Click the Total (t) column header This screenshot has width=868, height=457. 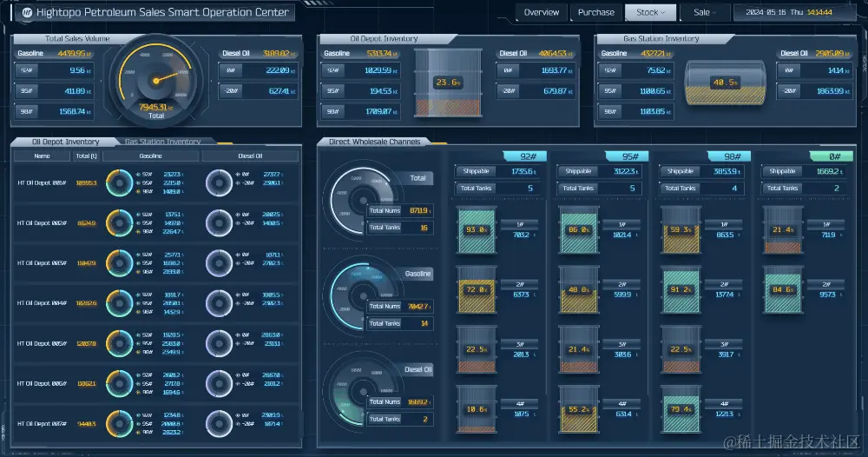pos(86,156)
